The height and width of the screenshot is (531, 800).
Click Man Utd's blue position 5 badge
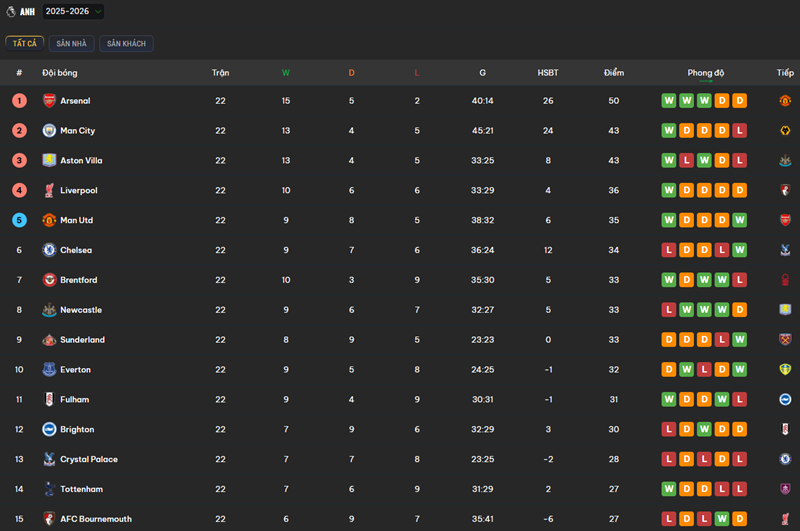coord(19,220)
